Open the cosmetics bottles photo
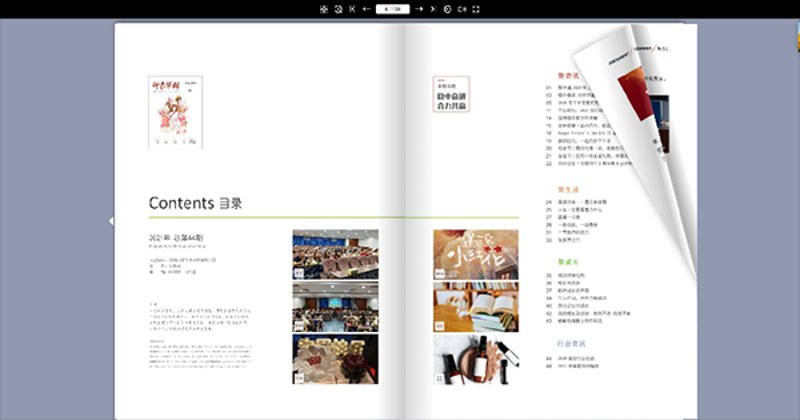 click(x=476, y=359)
